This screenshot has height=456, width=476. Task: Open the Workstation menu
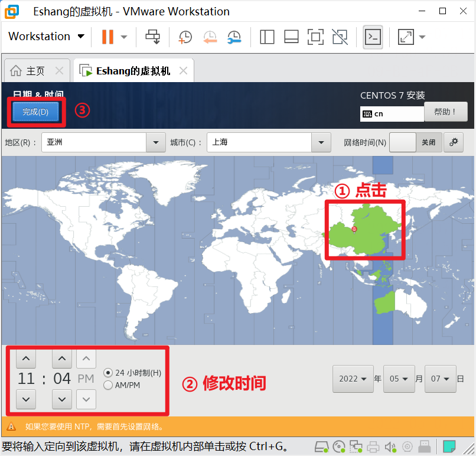[46, 37]
